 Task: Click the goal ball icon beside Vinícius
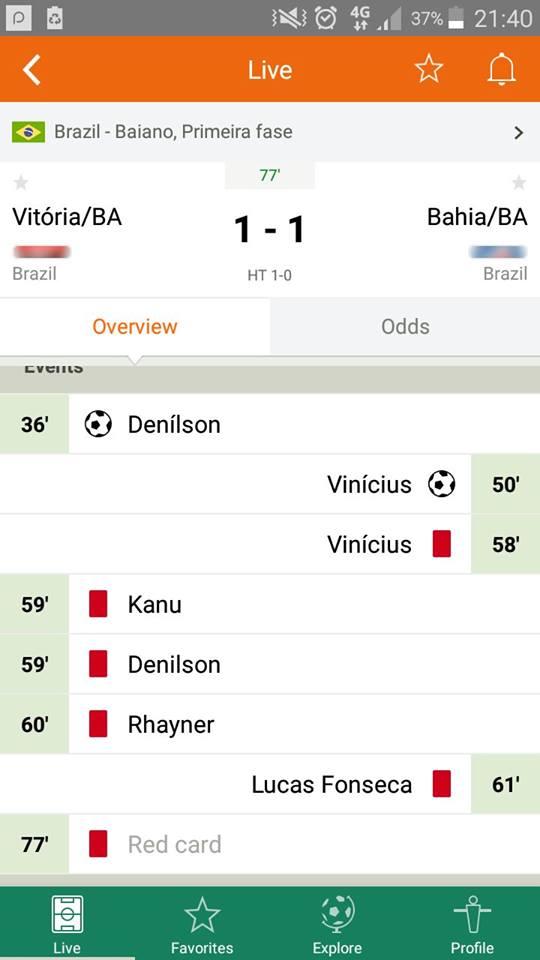tap(441, 484)
